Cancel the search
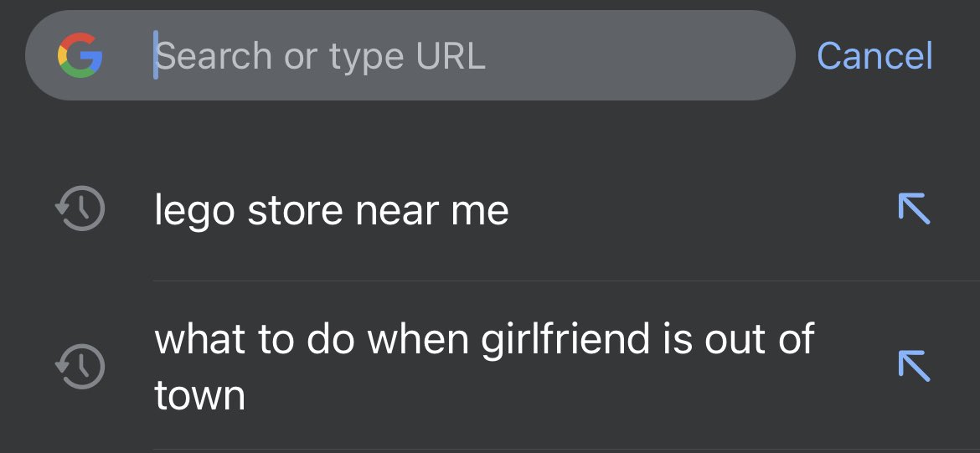This screenshot has width=980, height=453. pos(874,55)
